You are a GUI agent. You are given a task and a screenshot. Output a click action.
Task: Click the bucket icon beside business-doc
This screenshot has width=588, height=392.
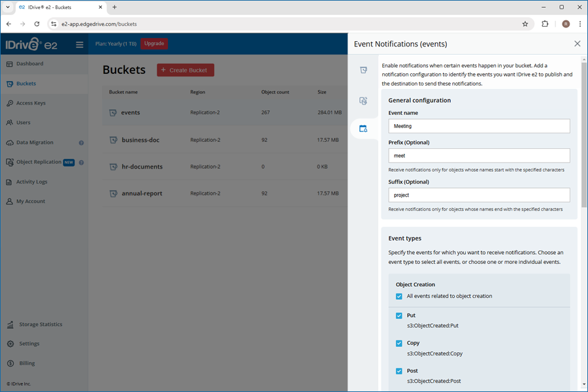(113, 140)
